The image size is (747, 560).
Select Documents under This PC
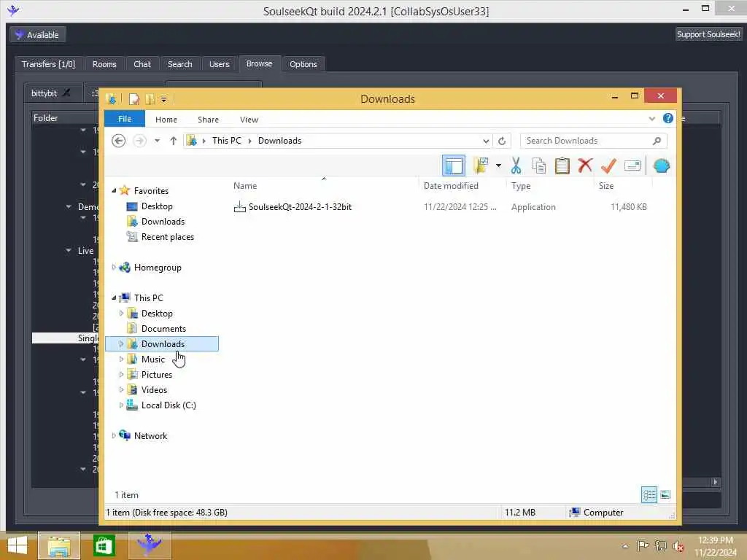163,329
